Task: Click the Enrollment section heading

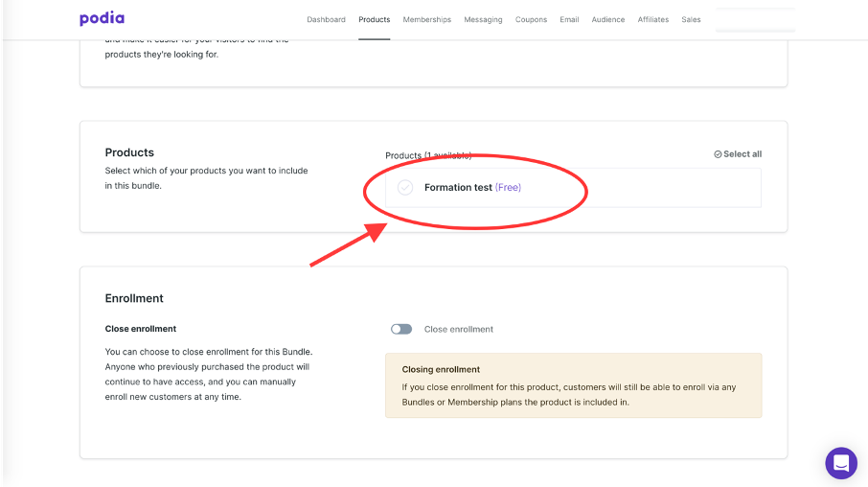Action: 134,298
